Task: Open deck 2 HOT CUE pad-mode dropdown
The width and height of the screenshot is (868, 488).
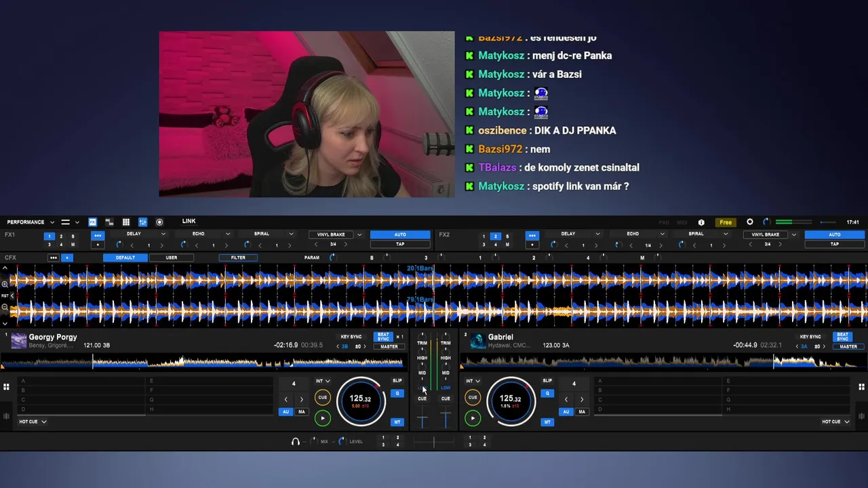Action: click(x=835, y=422)
